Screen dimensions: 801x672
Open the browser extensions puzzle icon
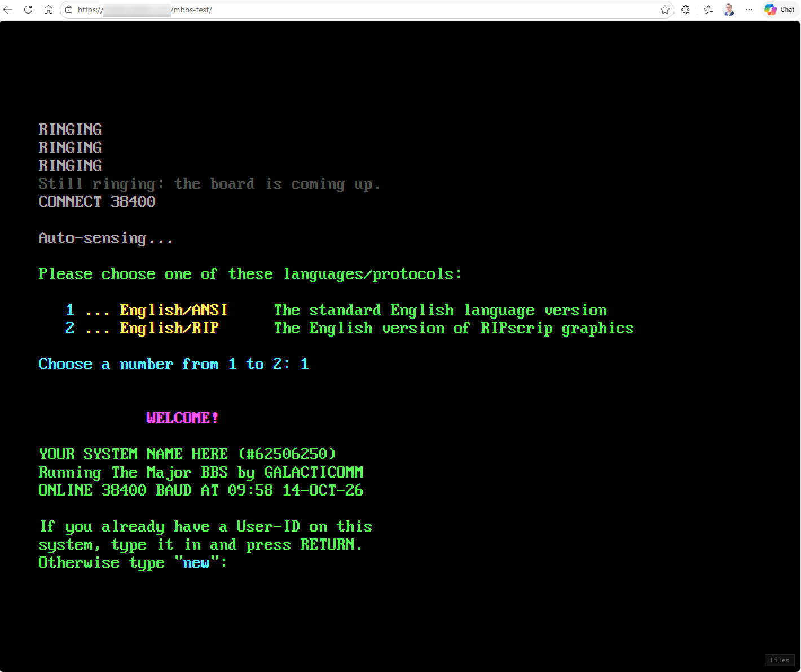coord(686,10)
